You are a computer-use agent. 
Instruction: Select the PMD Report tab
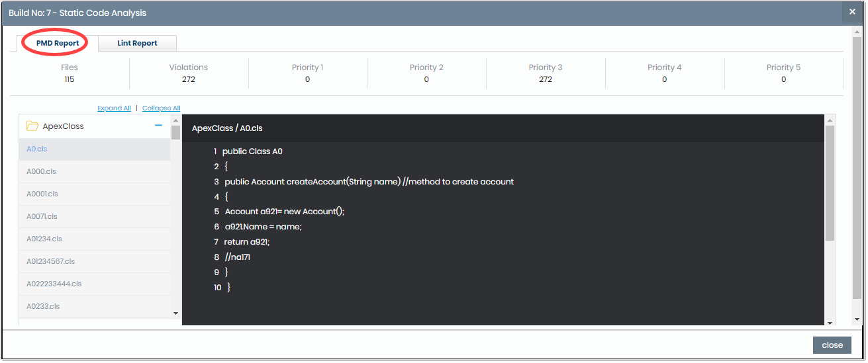coord(58,43)
